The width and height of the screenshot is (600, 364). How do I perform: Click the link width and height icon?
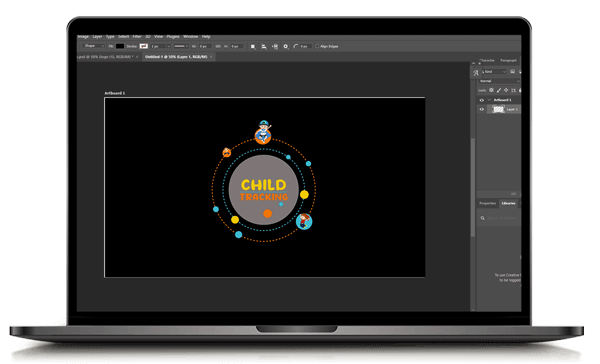(x=218, y=46)
